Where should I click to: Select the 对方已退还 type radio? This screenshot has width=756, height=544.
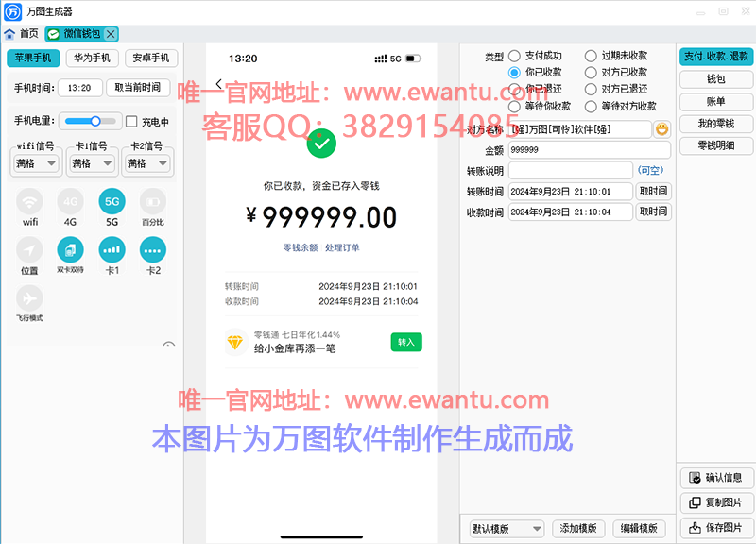tap(591, 89)
